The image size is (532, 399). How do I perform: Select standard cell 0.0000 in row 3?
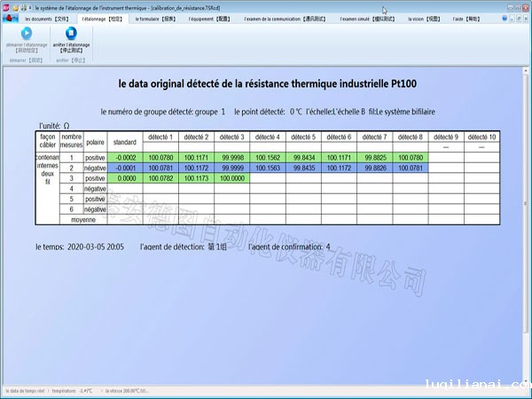(125, 178)
